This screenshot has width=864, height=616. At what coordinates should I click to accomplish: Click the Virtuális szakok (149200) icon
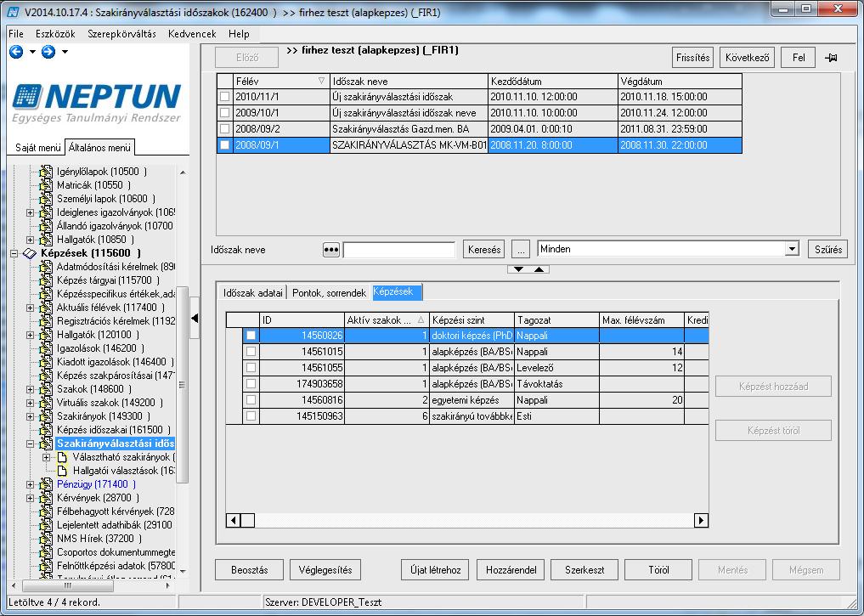pos(46,402)
